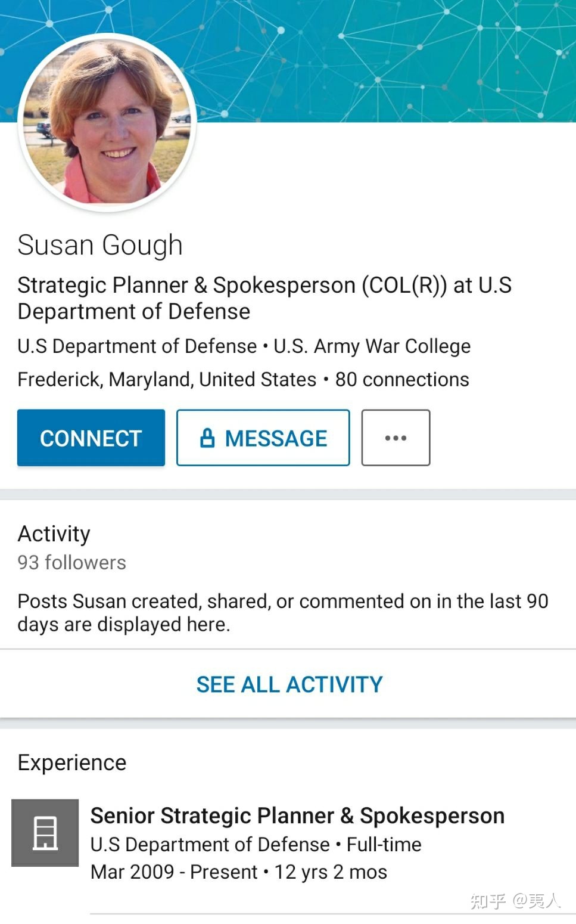Click U.S Department of Defense • Full-time line
The width and height of the screenshot is (576, 924).
(x=256, y=844)
